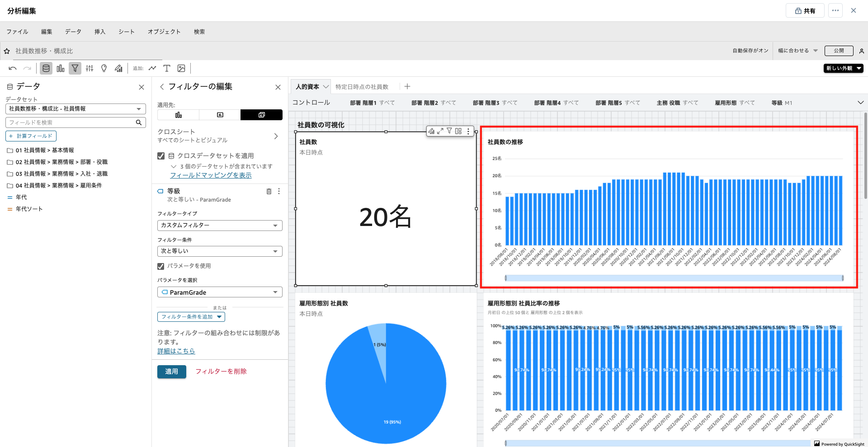Uncheck the パラメータを使用 checkbox
868x447 pixels.
[161, 266]
